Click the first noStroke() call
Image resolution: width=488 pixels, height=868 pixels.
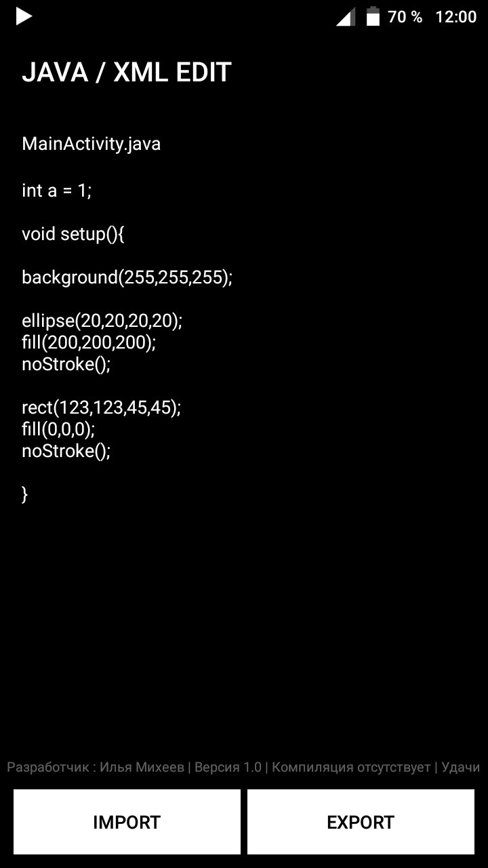pyautogui.click(x=66, y=364)
